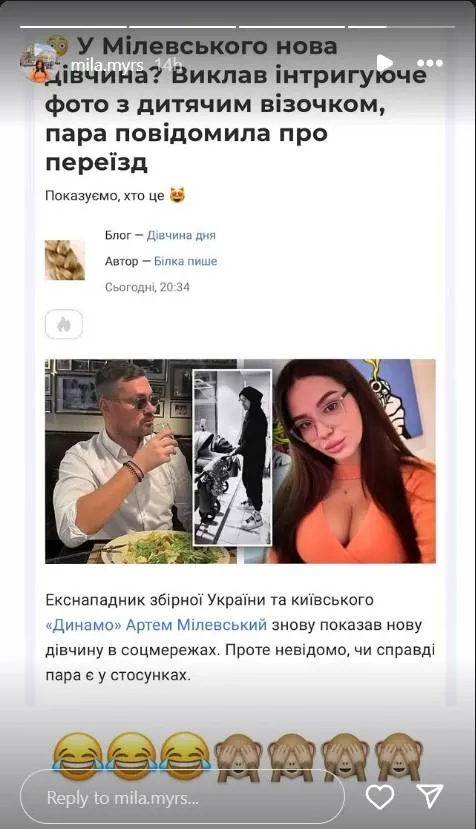The height and width of the screenshot is (829, 476).
Task: Tap the first laughing-crying emoji sticker
Action: pyautogui.click(x=78, y=757)
